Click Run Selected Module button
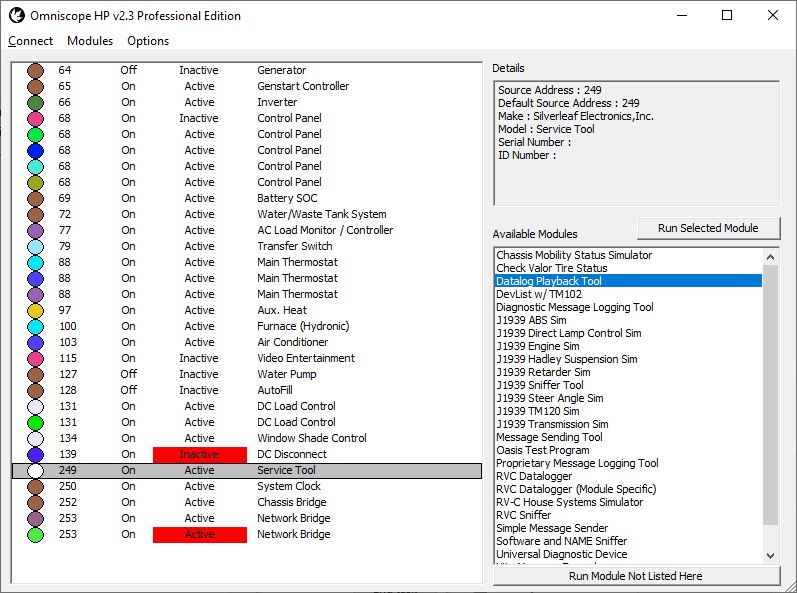 [708, 228]
